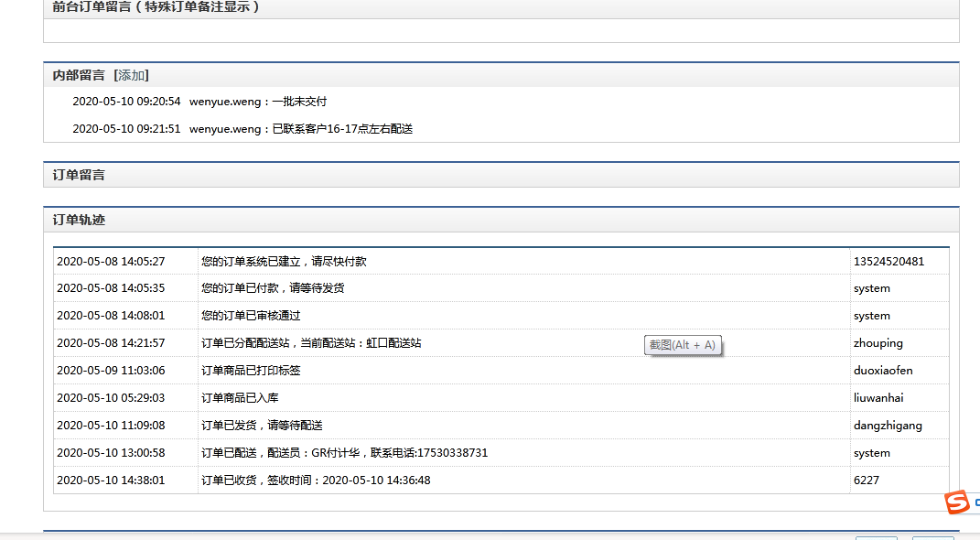The height and width of the screenshot is (540, 980).
Task: Select the 您的订单已审核通过 tracking entry
Action: (x=251, y=316)
